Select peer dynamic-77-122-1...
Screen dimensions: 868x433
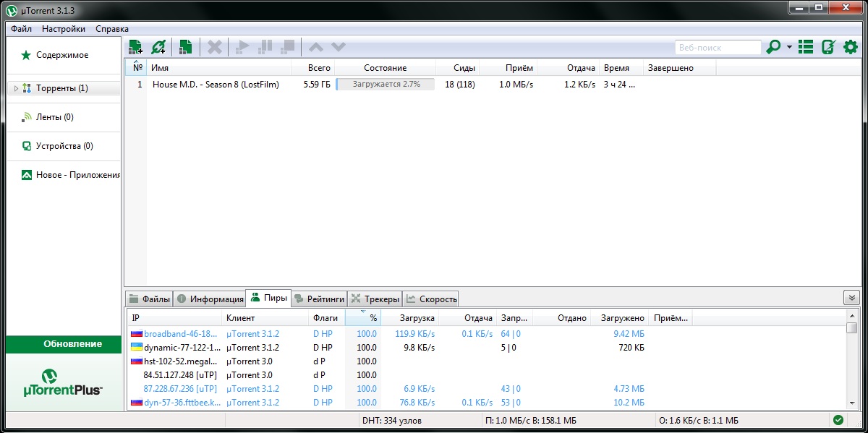(182, 348)
